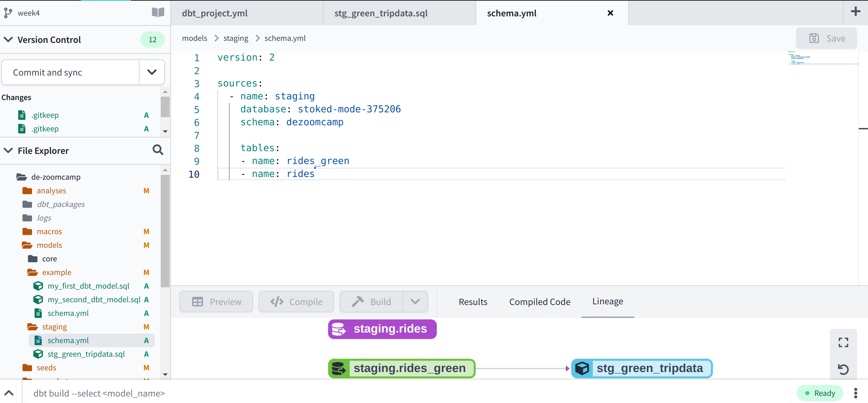The height and width of the screenshot is (403, 868).
Task: Click the search icon in File Explorer
Action: (158, 150)
